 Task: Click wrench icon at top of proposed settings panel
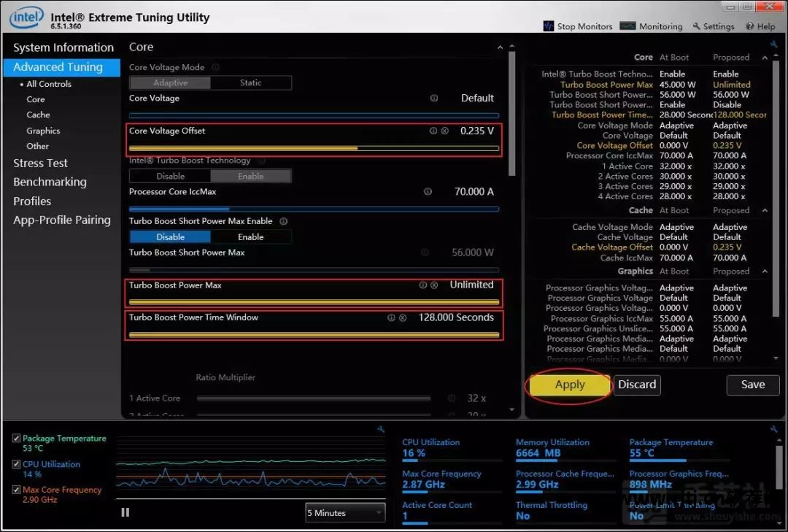(774, 45)
